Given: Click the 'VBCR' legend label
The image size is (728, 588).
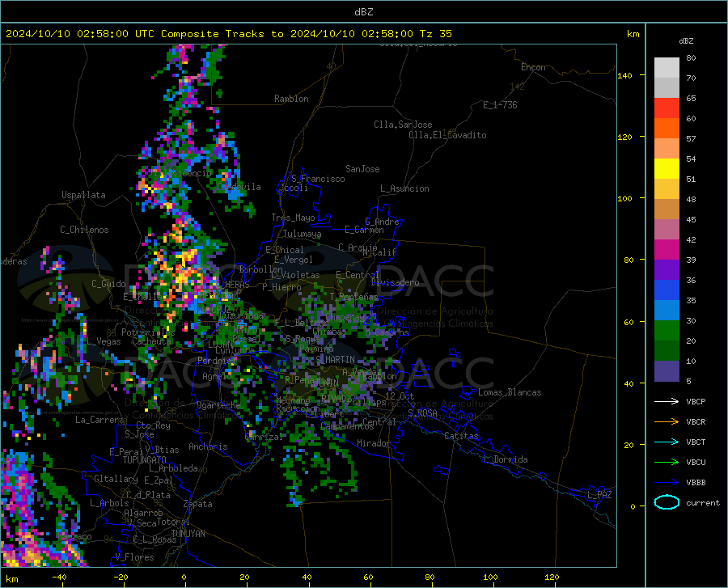Looking at the screenshot, I should pos(696,422).
